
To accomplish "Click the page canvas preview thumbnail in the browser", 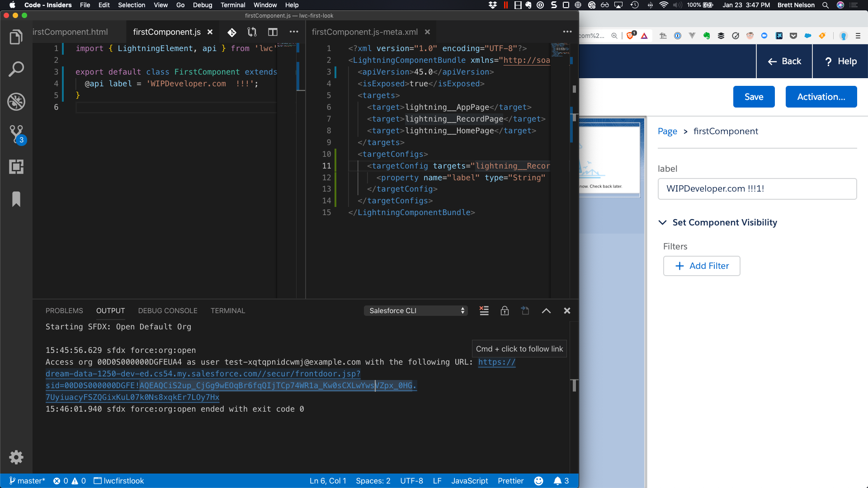I will [x=609, y=158].
